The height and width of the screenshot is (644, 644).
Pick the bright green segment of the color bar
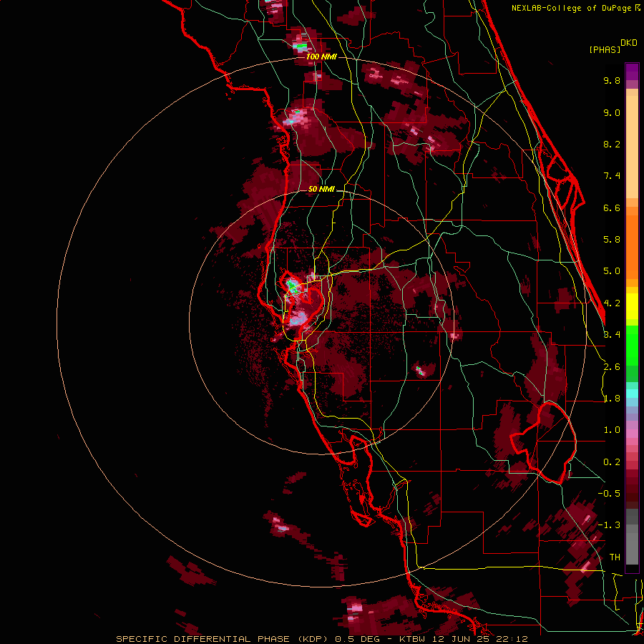tap(632, 345)
